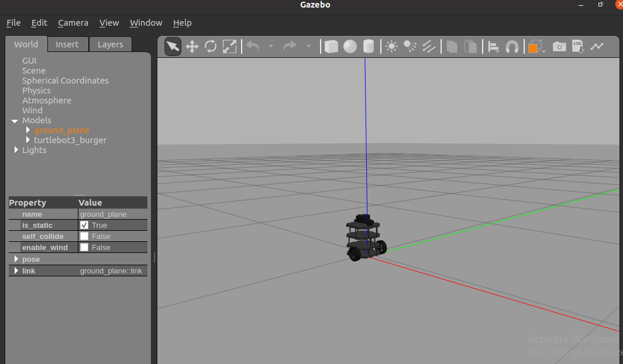
Task: Select the Rotate mode tool
Action: 211,47
